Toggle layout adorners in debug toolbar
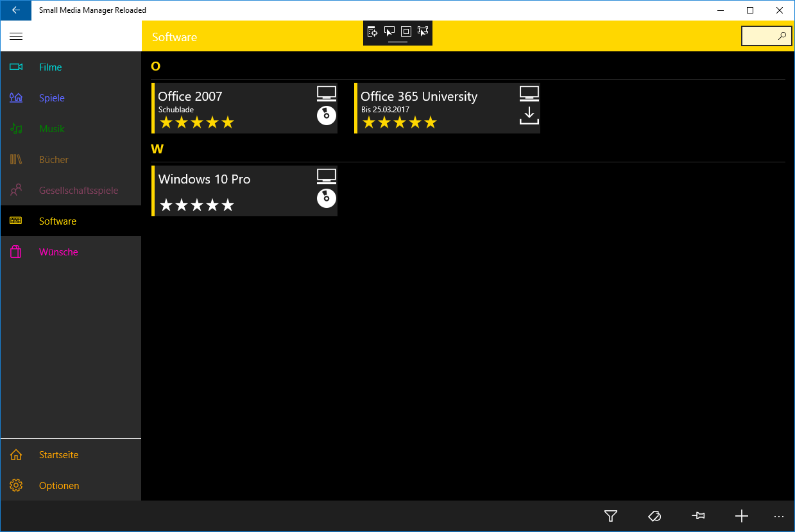 pos(406,31)
